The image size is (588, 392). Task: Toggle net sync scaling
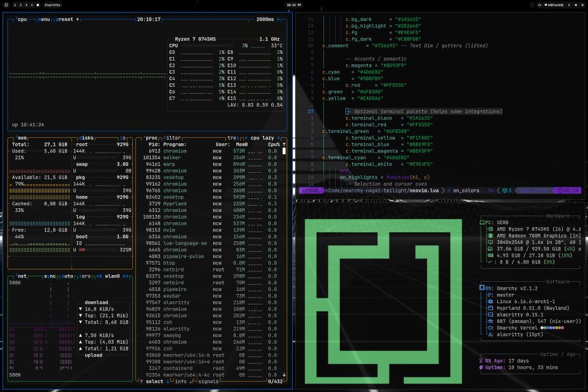coord(50,276)
